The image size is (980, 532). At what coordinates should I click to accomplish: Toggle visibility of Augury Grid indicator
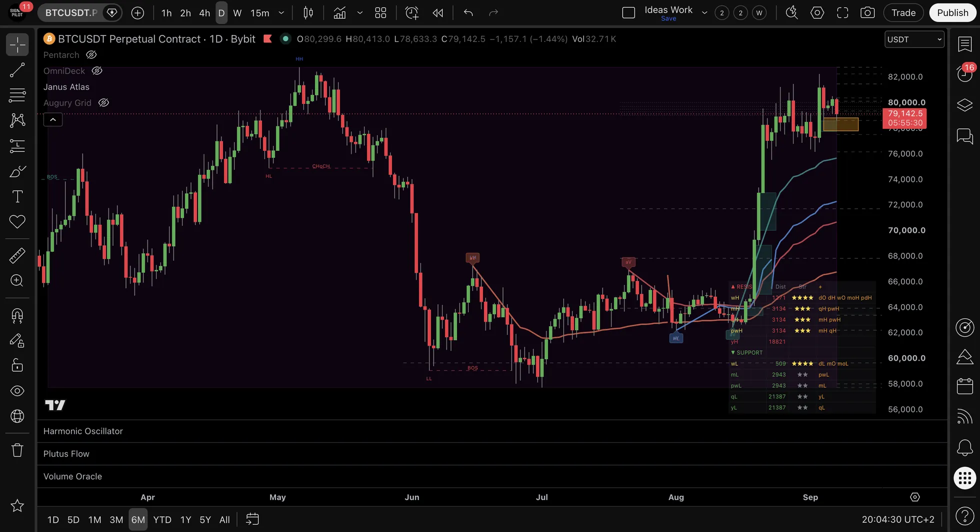point(103,103)
